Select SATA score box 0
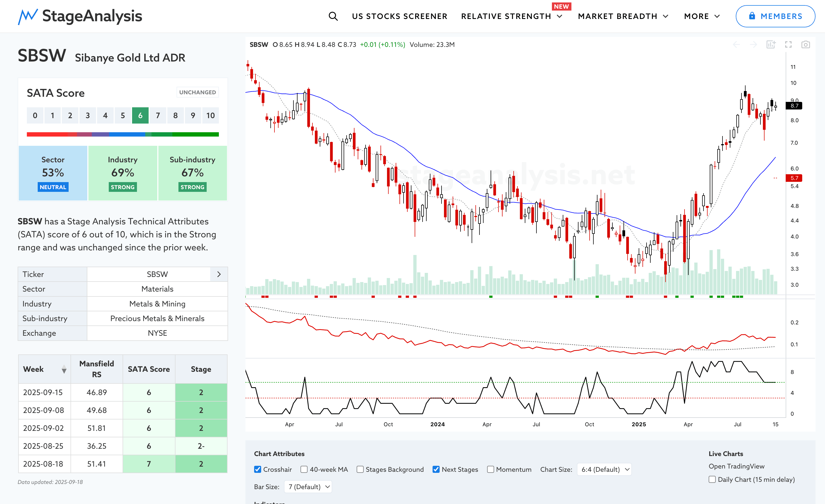825x504 pixels. tap(35, 115)
